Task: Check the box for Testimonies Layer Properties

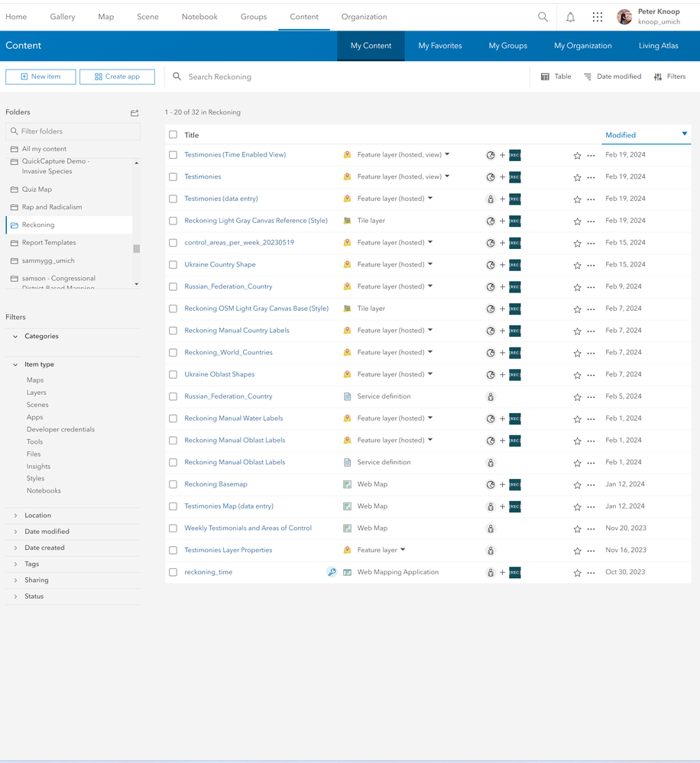Action: tap(173, 551)
